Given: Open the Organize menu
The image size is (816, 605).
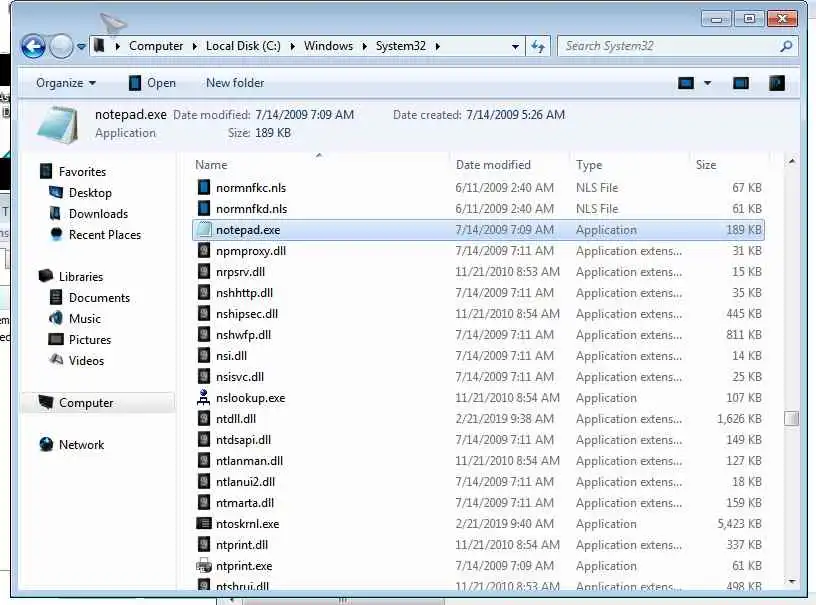Looking at the screenshot, I should click(x=66, y=83).
